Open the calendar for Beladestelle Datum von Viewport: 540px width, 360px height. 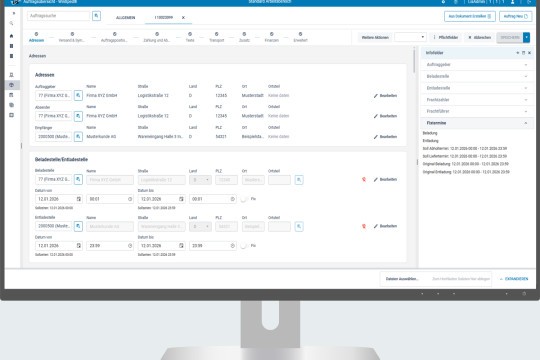click(79, 199)
